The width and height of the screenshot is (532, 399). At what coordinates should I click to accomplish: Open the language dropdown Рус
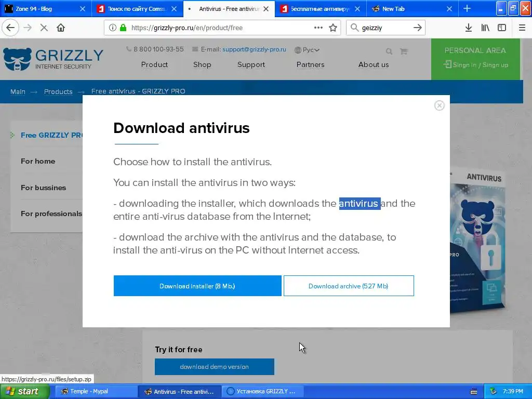point(307,50)
